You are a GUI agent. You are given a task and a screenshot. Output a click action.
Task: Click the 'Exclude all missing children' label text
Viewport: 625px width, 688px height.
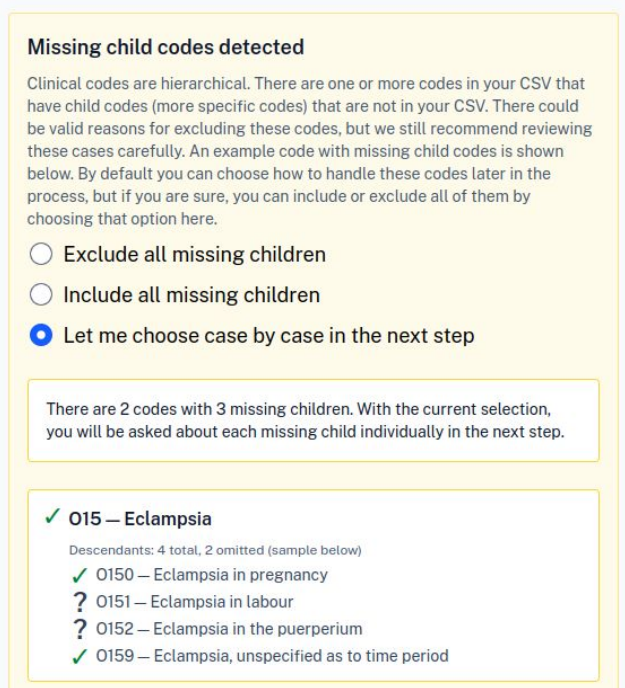(194, 254)
